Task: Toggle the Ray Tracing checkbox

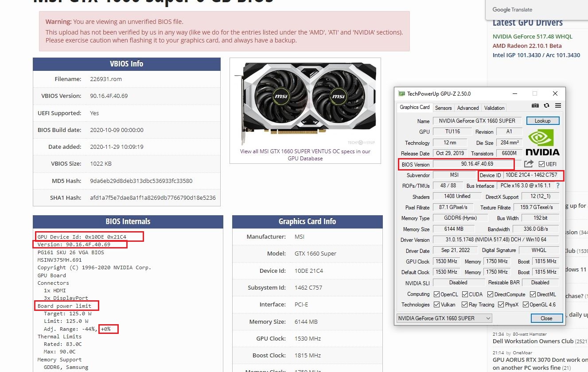Action: pos(464,305)
